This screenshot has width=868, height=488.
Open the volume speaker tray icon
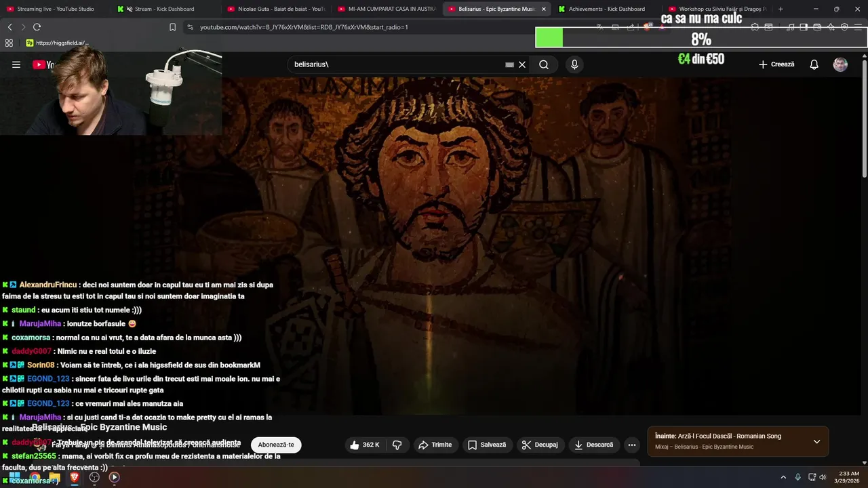pyautogui.click(x=823, y=477)
